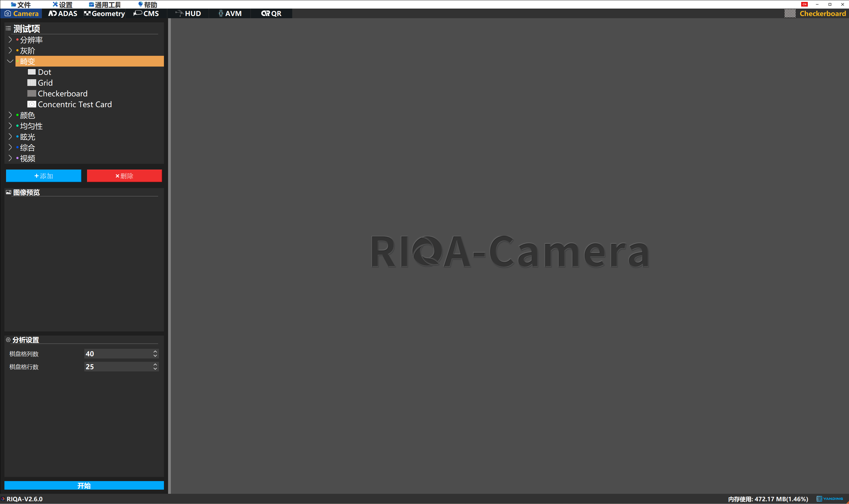849x504 pixels.
Task: Open the 通用工具 menu
Action: click(x=105, y=5)
